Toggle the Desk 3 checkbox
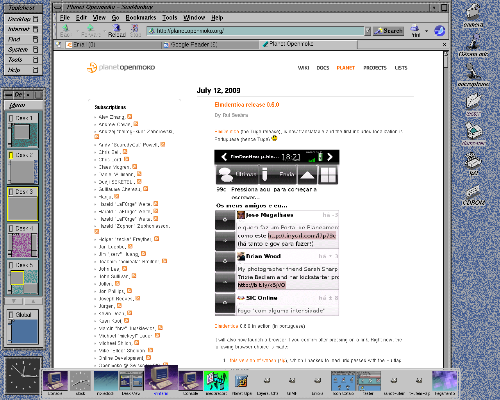Image resolution: width=500 pixels, height=400 pixels. pyautogui.click(x=11, y=192)
